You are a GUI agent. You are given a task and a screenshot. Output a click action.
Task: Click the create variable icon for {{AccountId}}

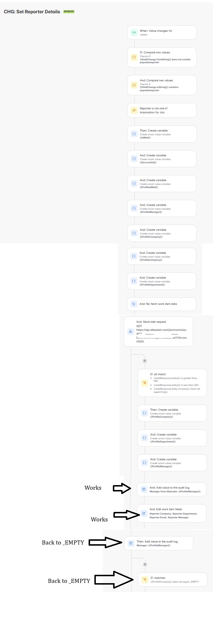(134, 159)
